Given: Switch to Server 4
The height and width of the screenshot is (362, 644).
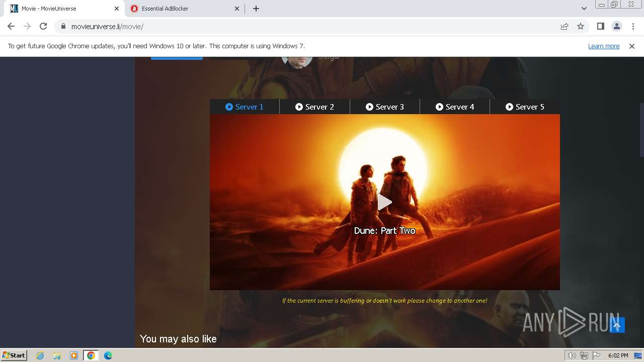Looking at the screenshot, I should point(455,107).
